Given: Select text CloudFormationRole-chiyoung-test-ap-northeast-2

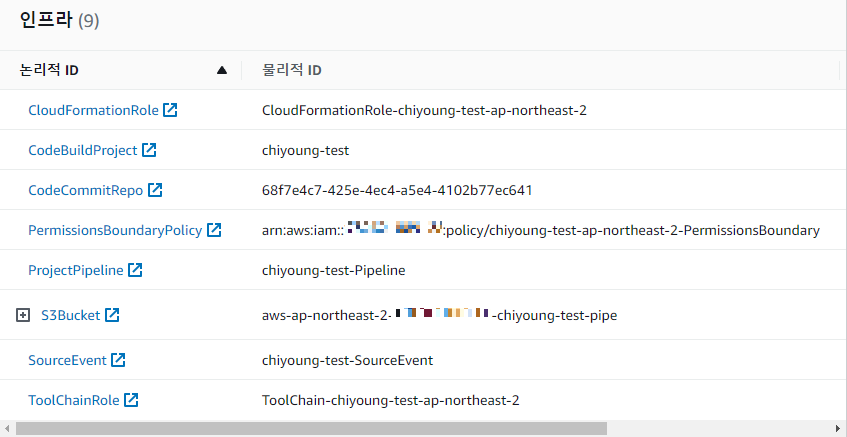Looking at the screenshot, I should point(424,110).
